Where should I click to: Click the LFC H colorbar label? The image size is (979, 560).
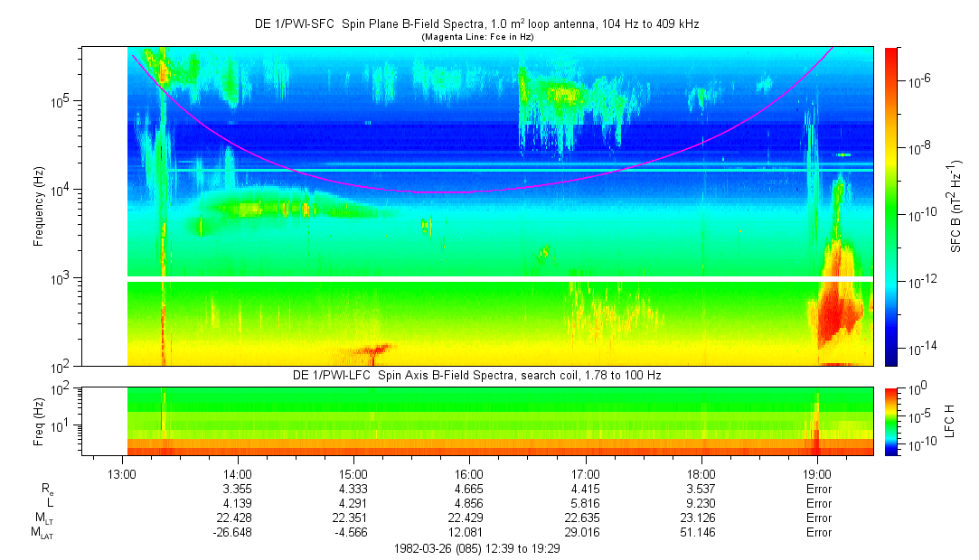coord(950,421)
